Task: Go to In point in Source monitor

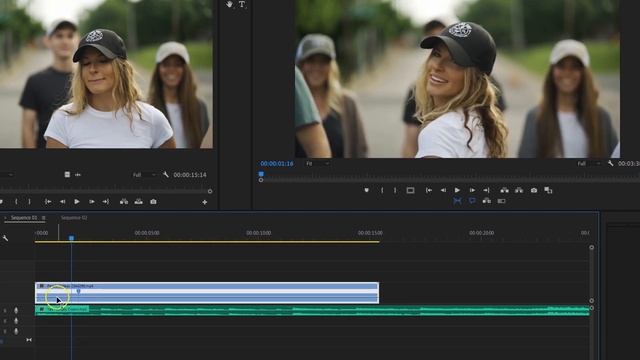Action: (48, 202)
